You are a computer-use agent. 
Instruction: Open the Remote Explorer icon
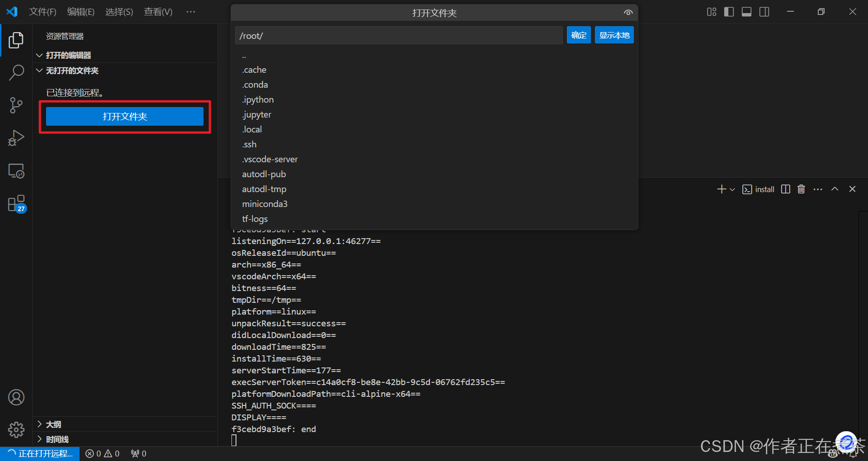click(x=16, y=171)
